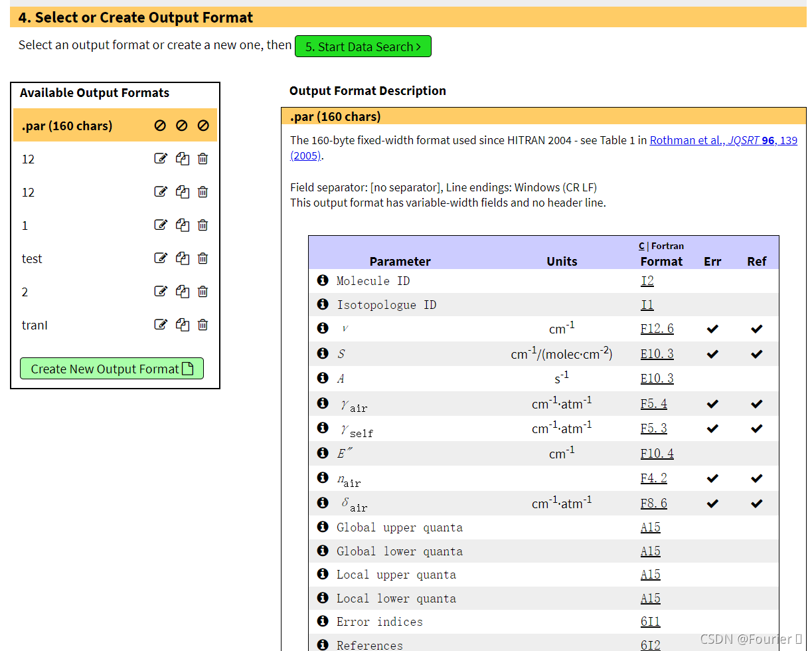Viewport: 812px width, 651px height.
Task: Click info icon for Error indices
Action: [x=323, y=621]
